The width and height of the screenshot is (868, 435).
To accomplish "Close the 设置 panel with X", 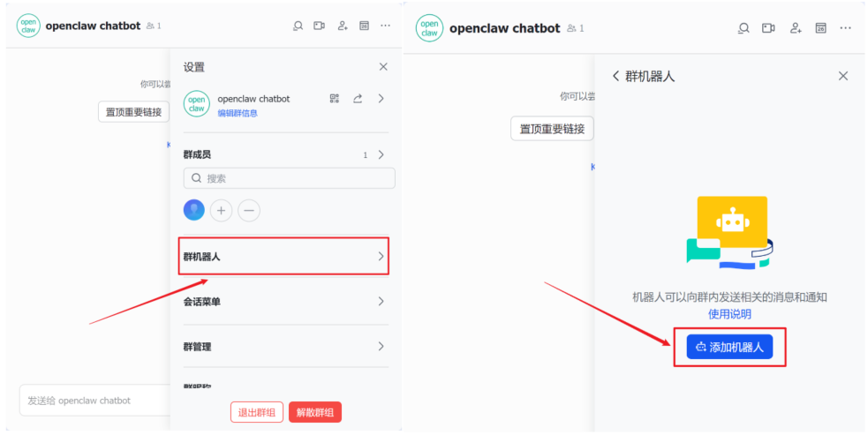I will (382, 67).
